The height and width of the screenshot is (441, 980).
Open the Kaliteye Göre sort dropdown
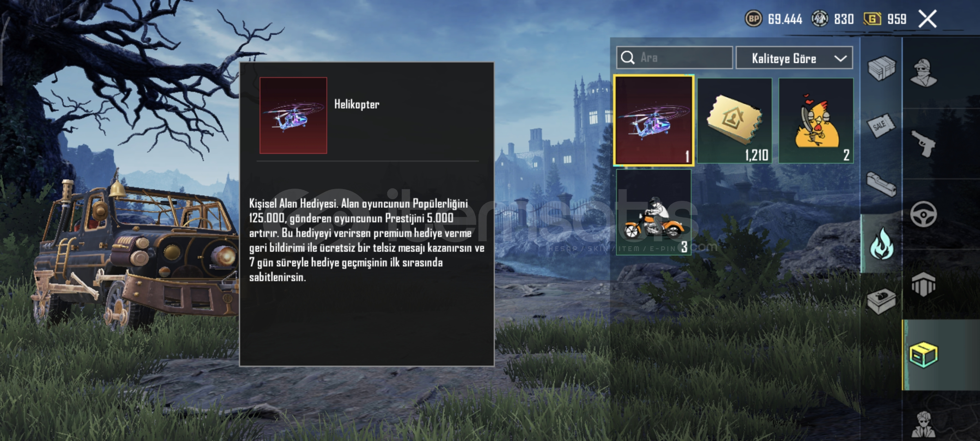tap(794, 58)
